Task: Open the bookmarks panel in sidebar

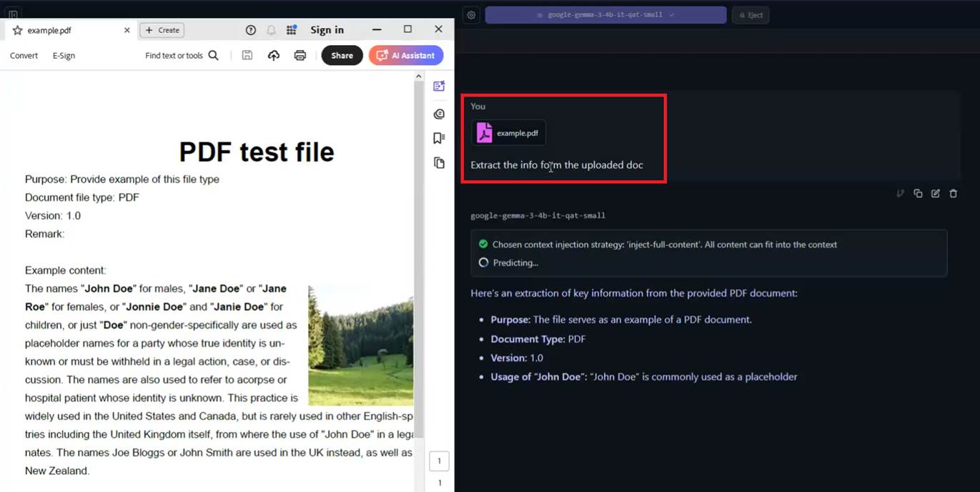Action: pyautogui.click(x=439, y=138)
